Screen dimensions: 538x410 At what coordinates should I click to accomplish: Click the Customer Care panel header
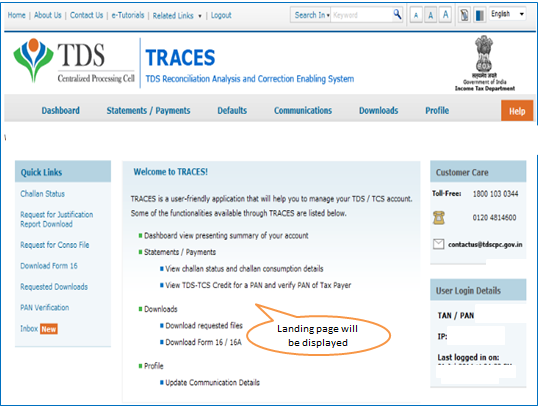pos(478,172)
